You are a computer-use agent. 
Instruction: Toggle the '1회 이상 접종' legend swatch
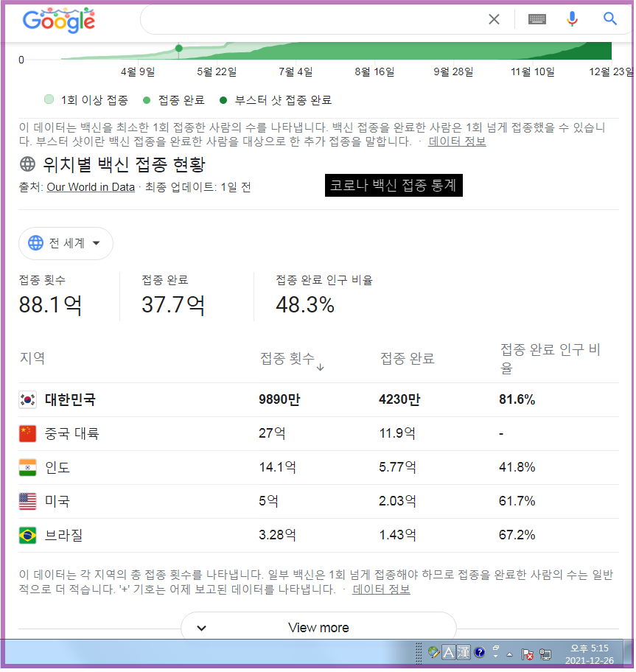click(49, 100)
